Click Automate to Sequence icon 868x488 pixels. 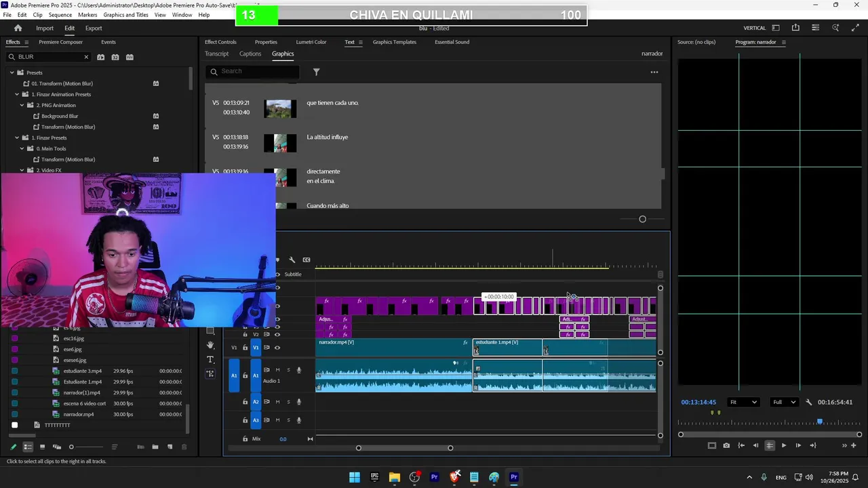tap(140, 447)
